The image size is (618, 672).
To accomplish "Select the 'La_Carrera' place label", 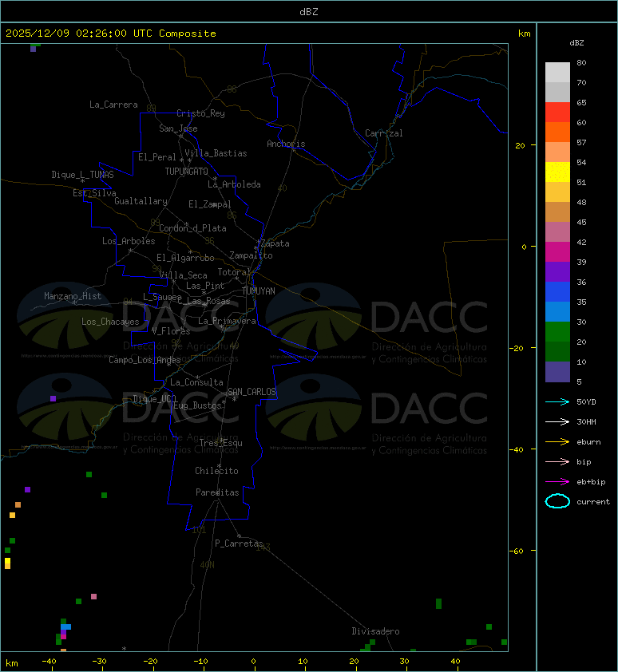I will (113, 105).
